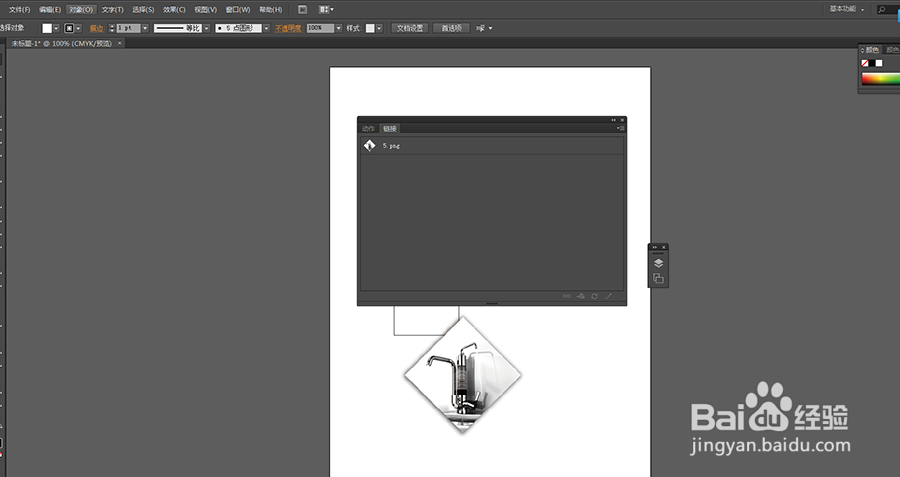This screenshot has height=477, width=900.
Task: Expand the opacity percentage dropdown
Action: (x=338, y=28)
